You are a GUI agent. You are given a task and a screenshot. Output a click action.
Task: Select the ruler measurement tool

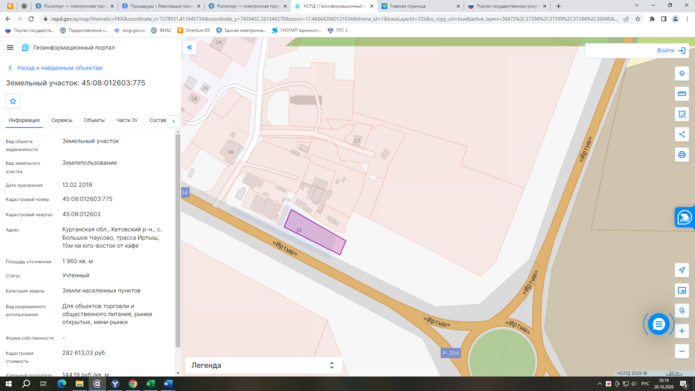(682, 94)
